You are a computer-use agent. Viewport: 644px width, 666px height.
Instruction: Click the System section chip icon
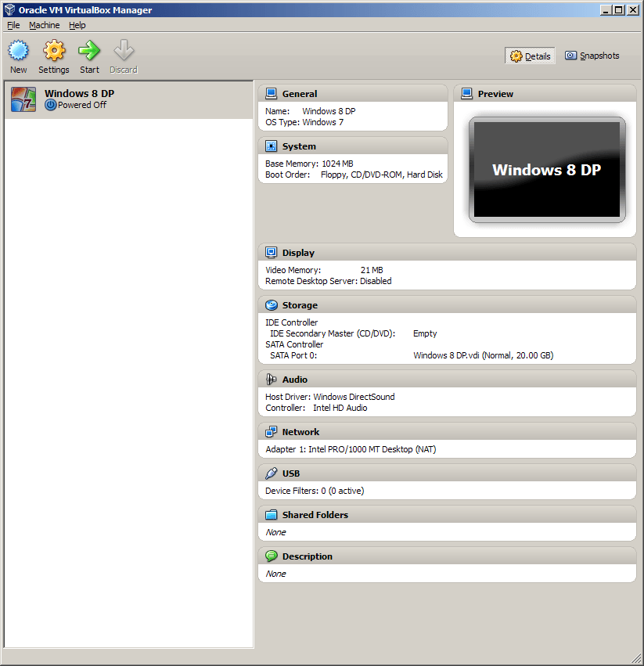tap(271, 146)
